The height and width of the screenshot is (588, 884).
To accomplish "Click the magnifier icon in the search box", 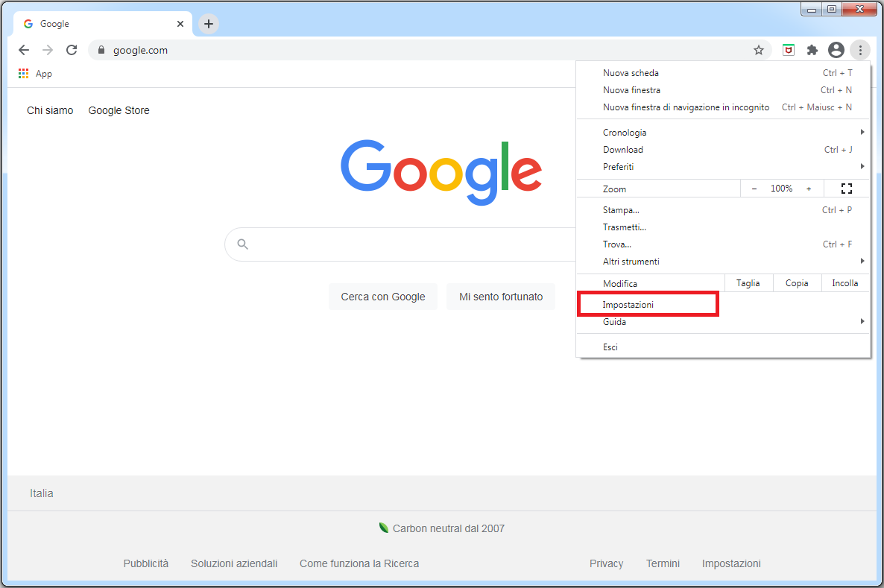I will coord(242,244).
